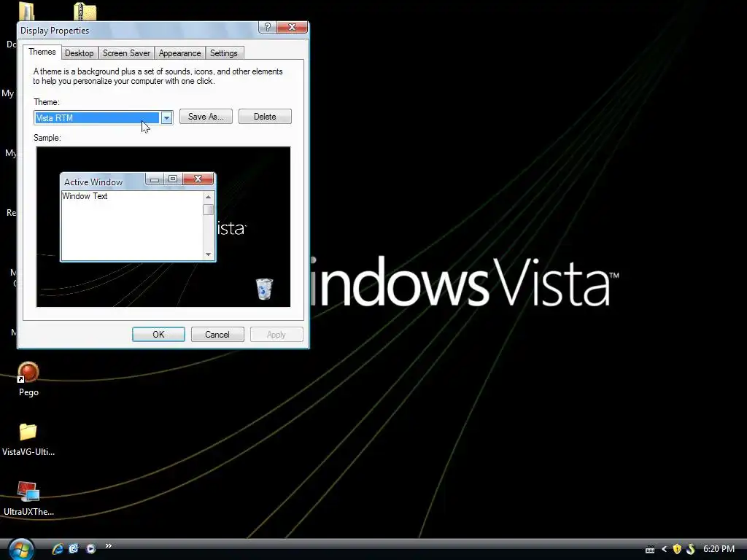The width and height of the screenshot is (747, 560).
Task: Click the sample window scrollbar up arrow
Action: (208, 197)
